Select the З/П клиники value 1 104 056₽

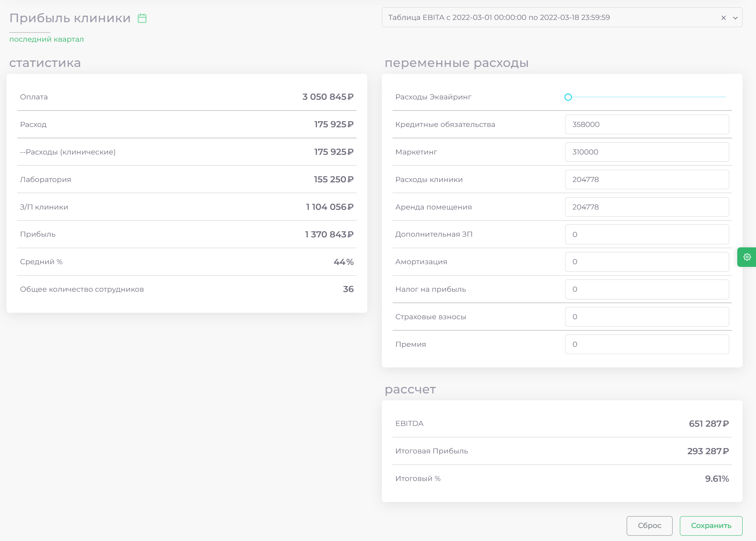(x=329, y=207)
